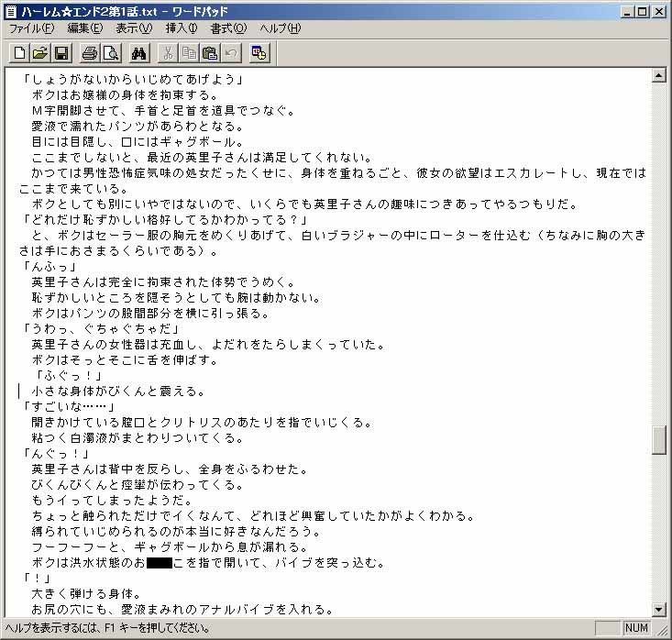This screenshot has width=672, height=640.
Task: Click the status bar text mentioning the F1 key
Action: coord(107,628)
